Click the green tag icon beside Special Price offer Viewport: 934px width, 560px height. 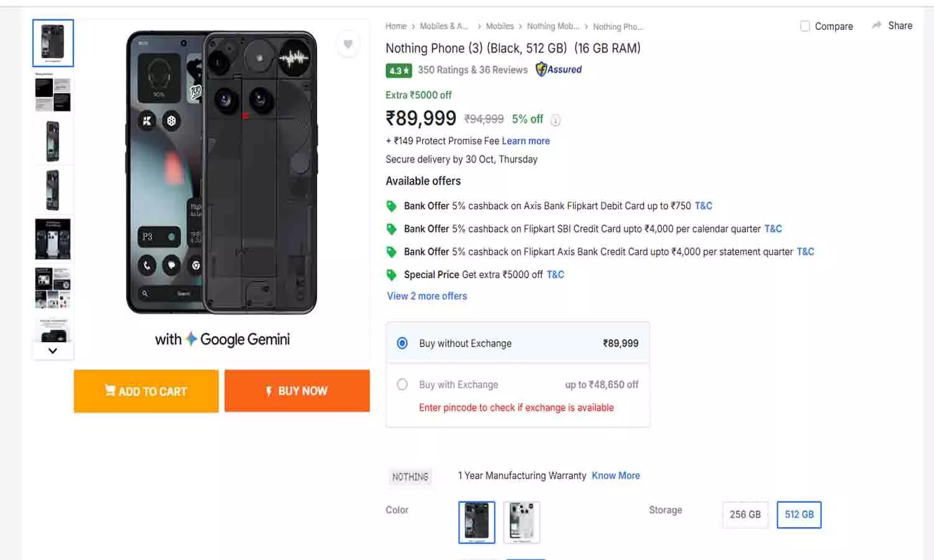392,274
